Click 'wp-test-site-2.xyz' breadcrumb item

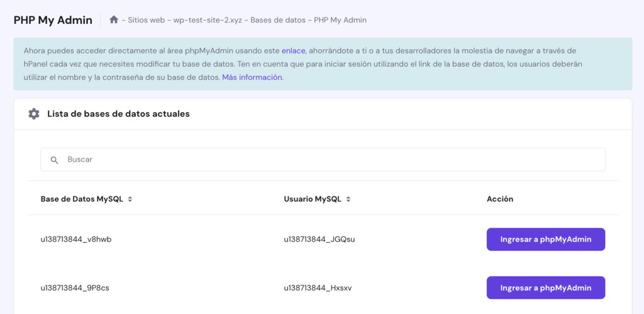pos(208,20)
